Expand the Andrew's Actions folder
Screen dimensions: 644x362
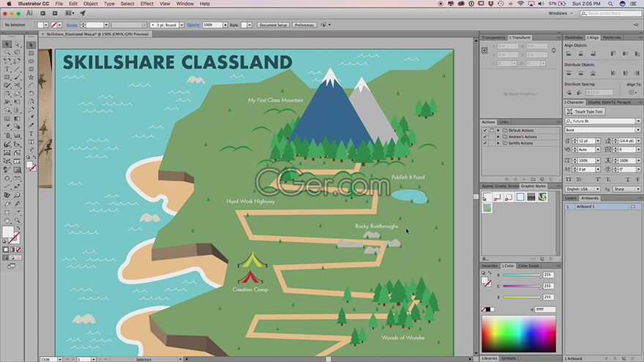[x=498, y=137]
